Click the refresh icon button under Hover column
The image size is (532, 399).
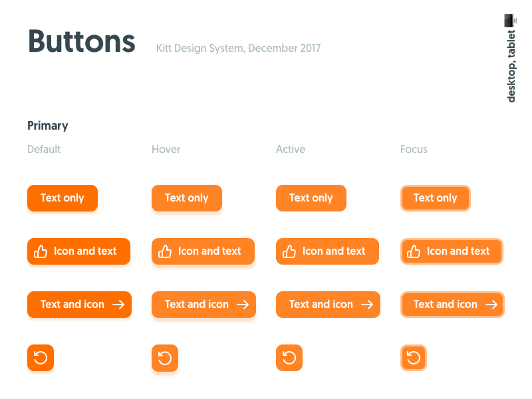pyautogui.click(x=165, y=358)
